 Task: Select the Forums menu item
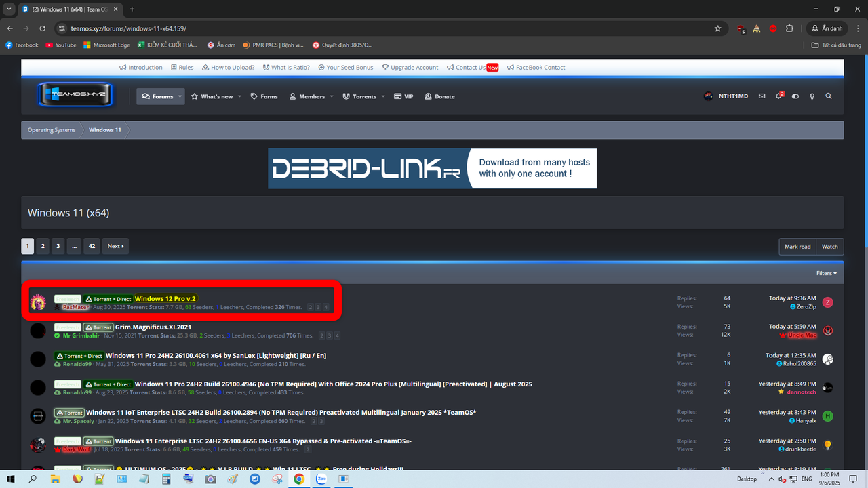coord(157,96)
